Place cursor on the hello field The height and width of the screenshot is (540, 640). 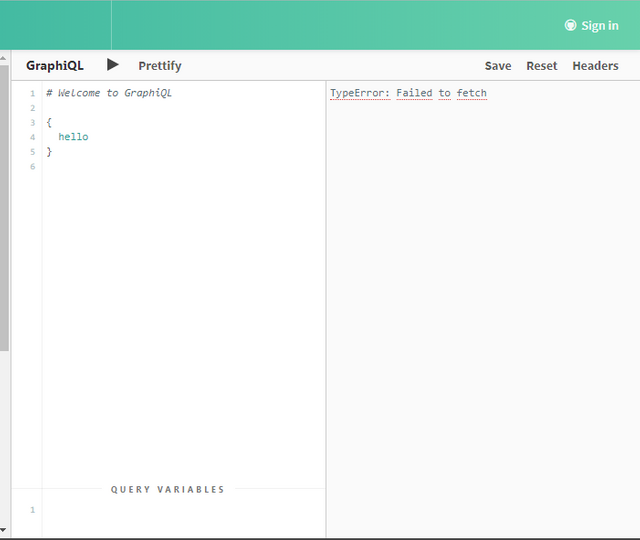[x=73, y=137]
